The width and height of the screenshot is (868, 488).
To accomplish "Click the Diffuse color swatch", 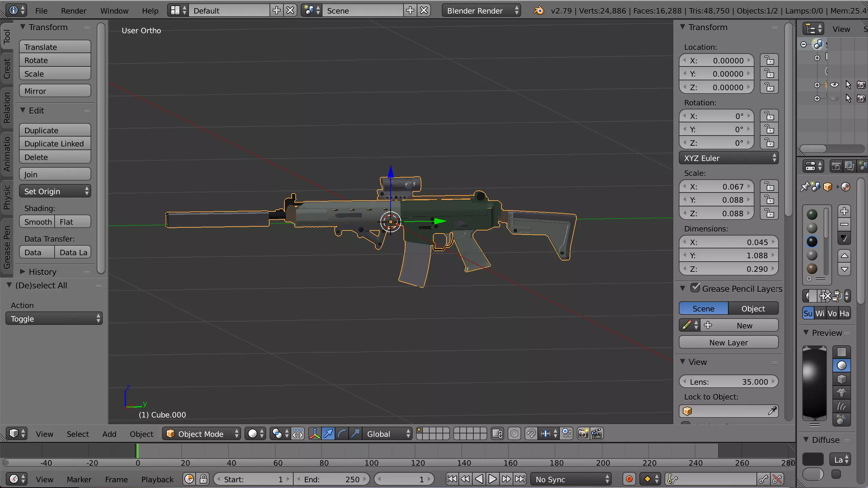I will pyautogui.click(x=813, y=460).
